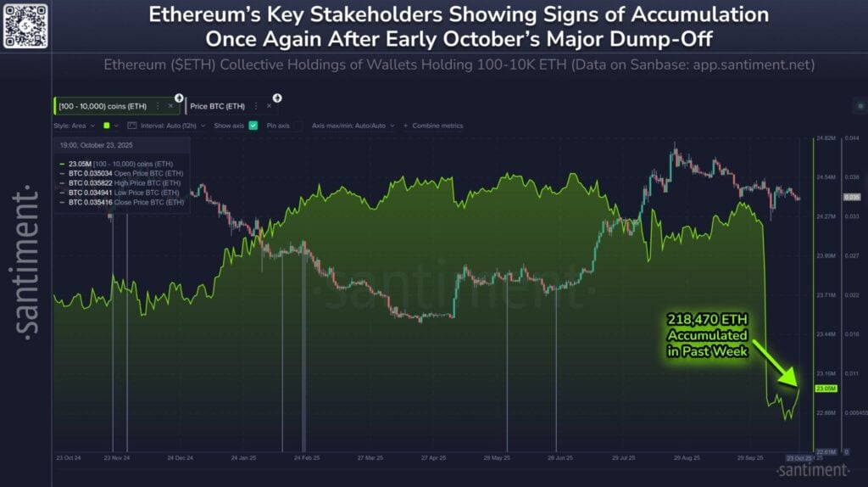Click the interval calendar icon
The height and width of the screenshot is (487, 868).
[x=131, y=126]
